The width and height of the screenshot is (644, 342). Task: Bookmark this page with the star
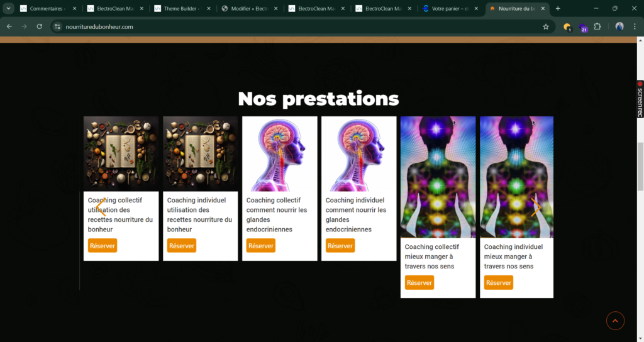click(546, 26)
